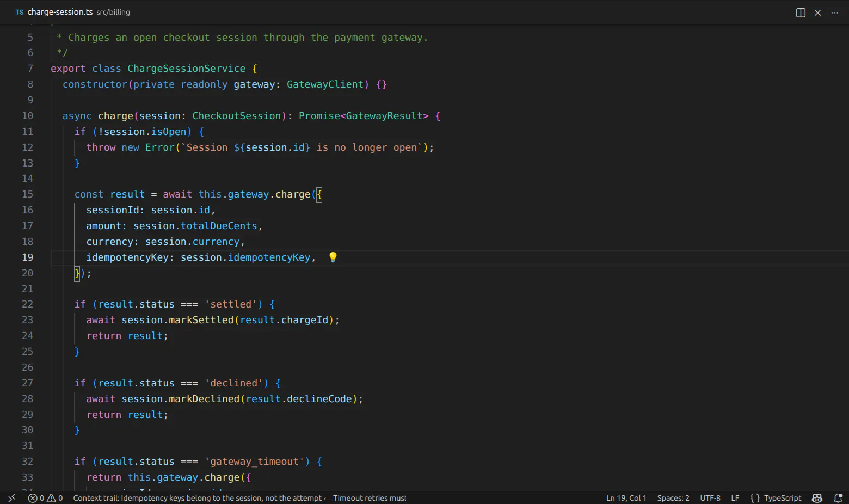Click the 'is no longer open' string text

pyautogui.click(x=367, y=147)
